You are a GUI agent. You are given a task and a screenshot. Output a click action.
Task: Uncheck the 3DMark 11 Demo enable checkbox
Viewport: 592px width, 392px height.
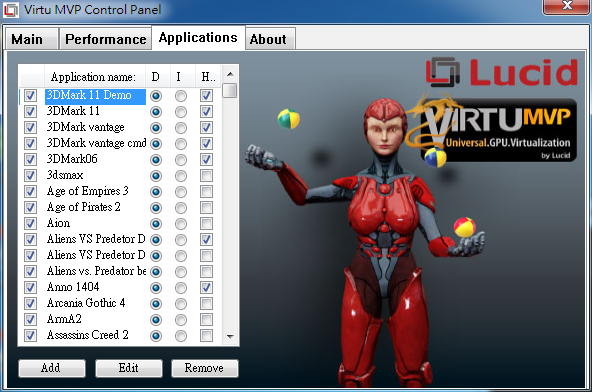(30, 96)
